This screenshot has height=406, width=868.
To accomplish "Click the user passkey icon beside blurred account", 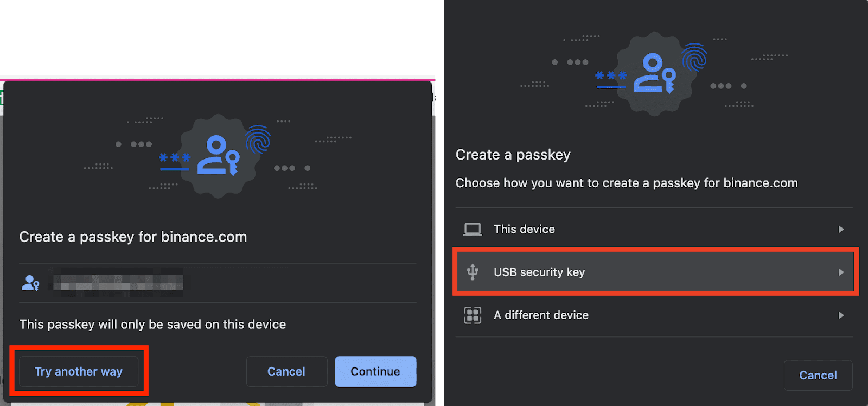I will click(30, 283).
